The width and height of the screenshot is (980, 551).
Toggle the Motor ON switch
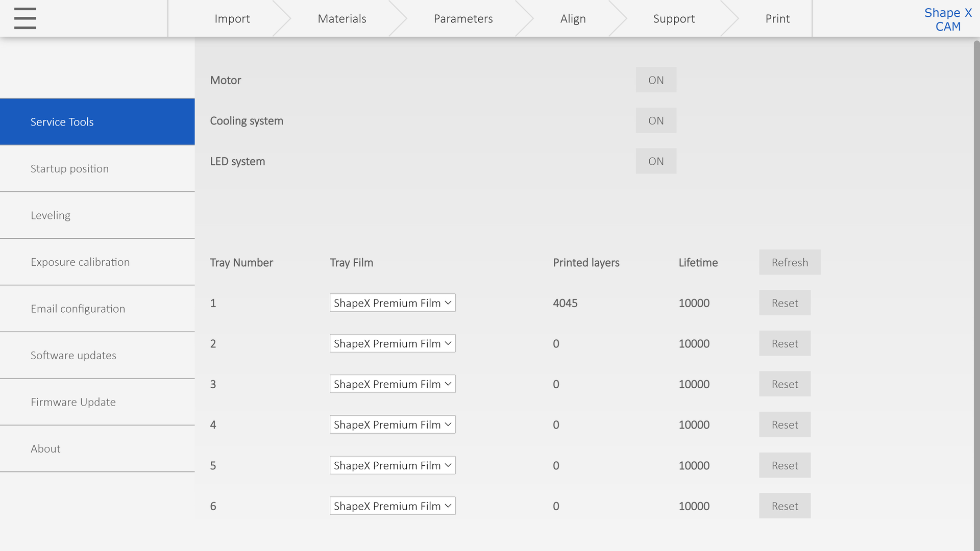point(656,80)
